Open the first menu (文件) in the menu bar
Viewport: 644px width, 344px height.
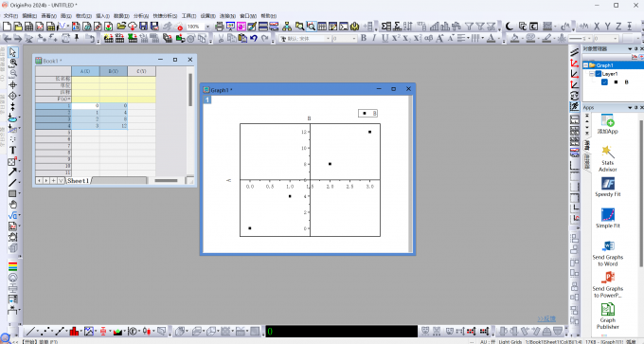[10, 16]
